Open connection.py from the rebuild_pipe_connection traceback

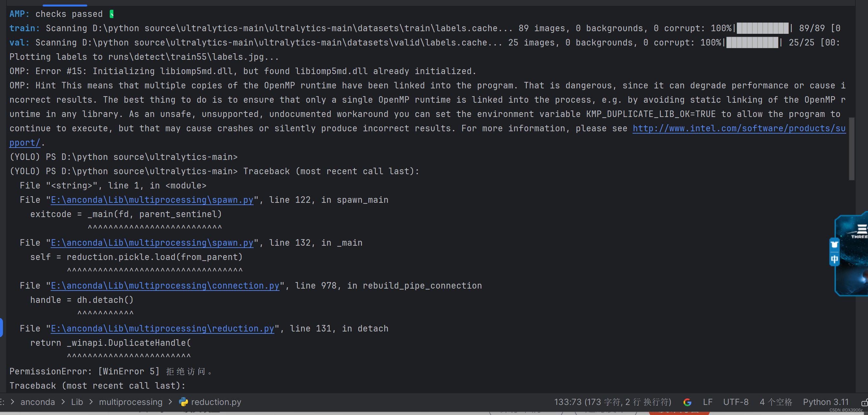tap(165, 285)
